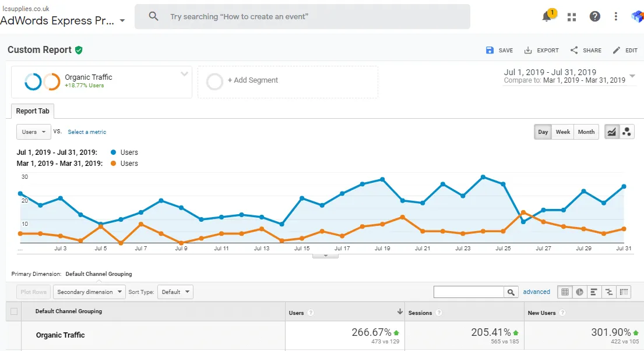Set chart granularity to Week
644x351 pixels.
[x=562, y=132]
